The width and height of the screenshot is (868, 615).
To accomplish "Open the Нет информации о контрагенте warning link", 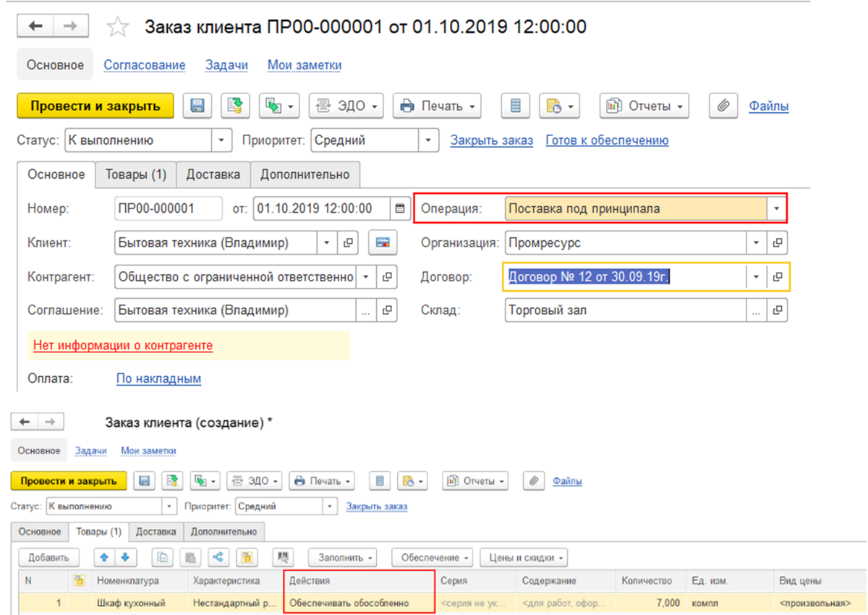I will click(x=123, y=345).
